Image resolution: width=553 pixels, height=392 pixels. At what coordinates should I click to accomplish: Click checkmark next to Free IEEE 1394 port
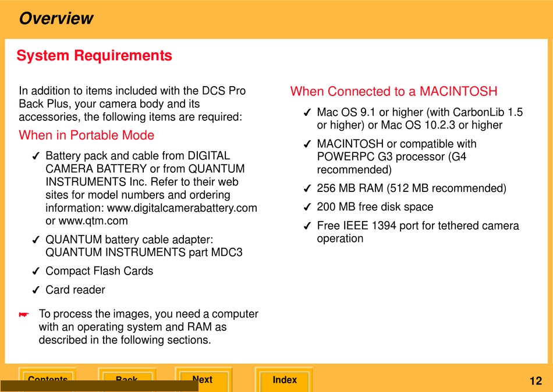coord(307,226)
